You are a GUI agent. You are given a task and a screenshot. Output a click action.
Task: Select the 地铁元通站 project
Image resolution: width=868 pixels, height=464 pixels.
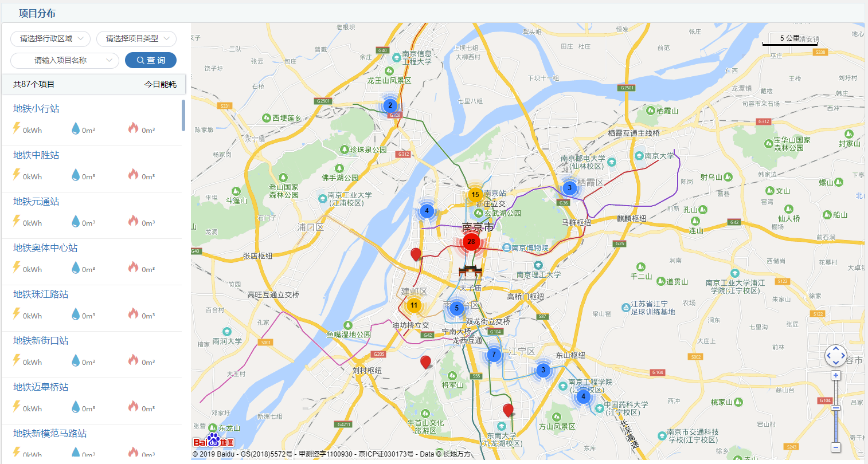36,202
